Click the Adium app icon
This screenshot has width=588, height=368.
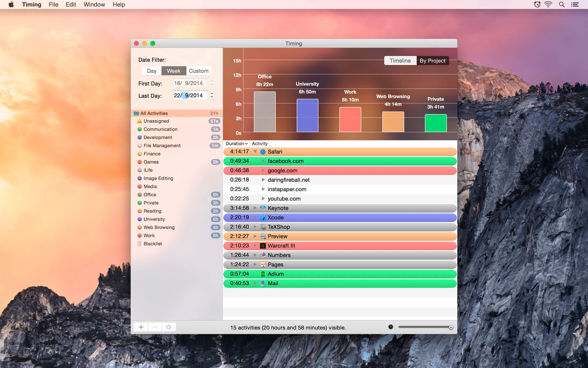pyautogui.click(x=263, y=274)
